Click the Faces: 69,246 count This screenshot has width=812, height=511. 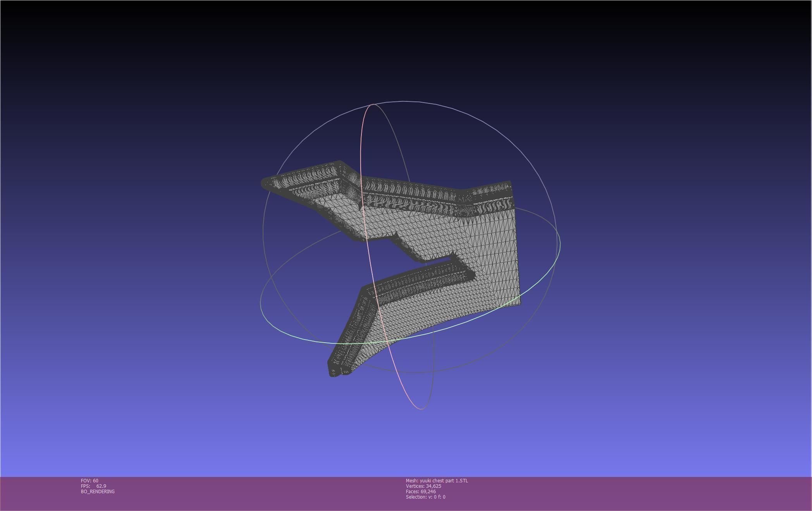(421, 491)
